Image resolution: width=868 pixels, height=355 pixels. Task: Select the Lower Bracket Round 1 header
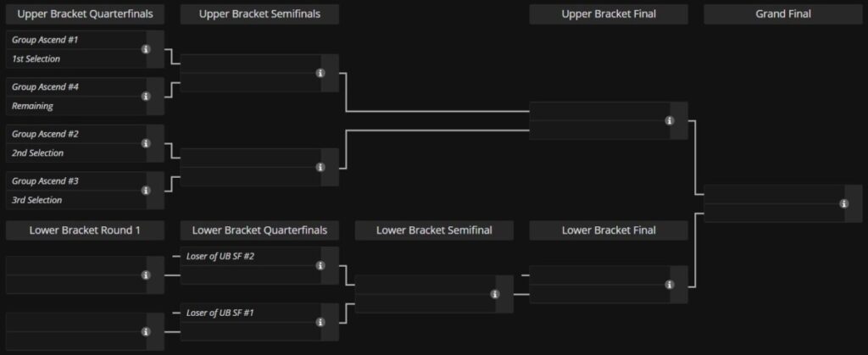86,230
